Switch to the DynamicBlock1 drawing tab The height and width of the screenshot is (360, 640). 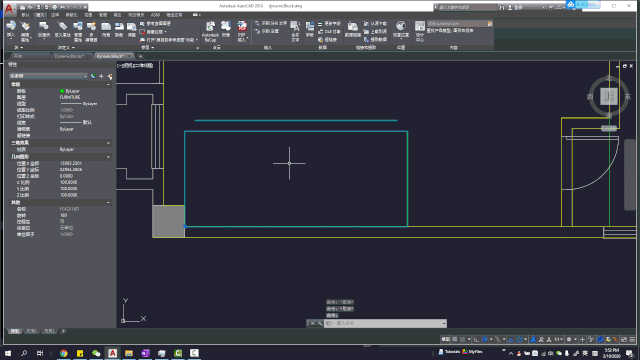pyautogui.click(x=69, y=56)
